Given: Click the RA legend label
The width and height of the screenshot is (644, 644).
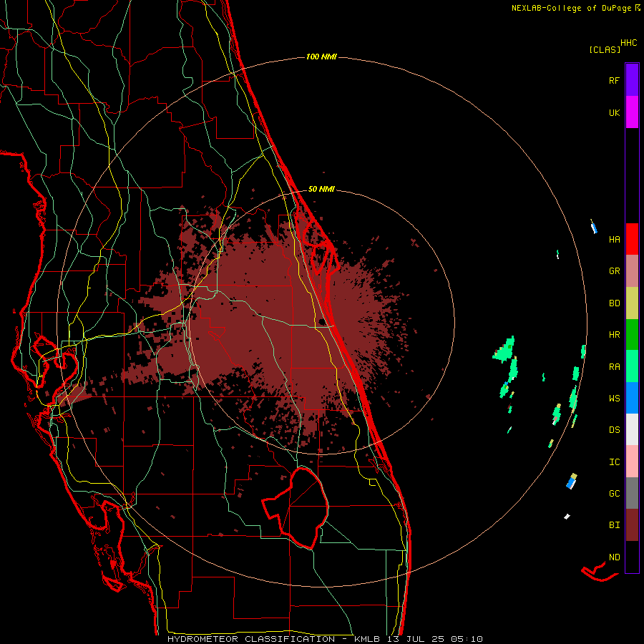Looking at the screenshot, I should pos(614,367).
